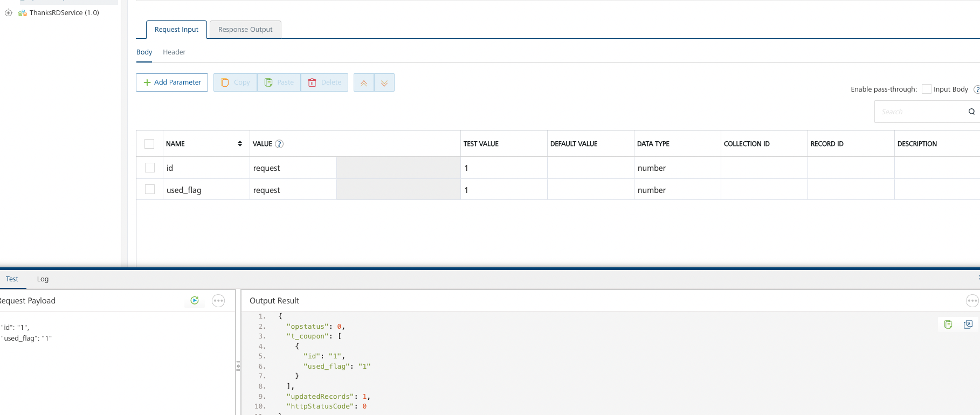Open VALUE column help icon

click(x=279, y=144)
